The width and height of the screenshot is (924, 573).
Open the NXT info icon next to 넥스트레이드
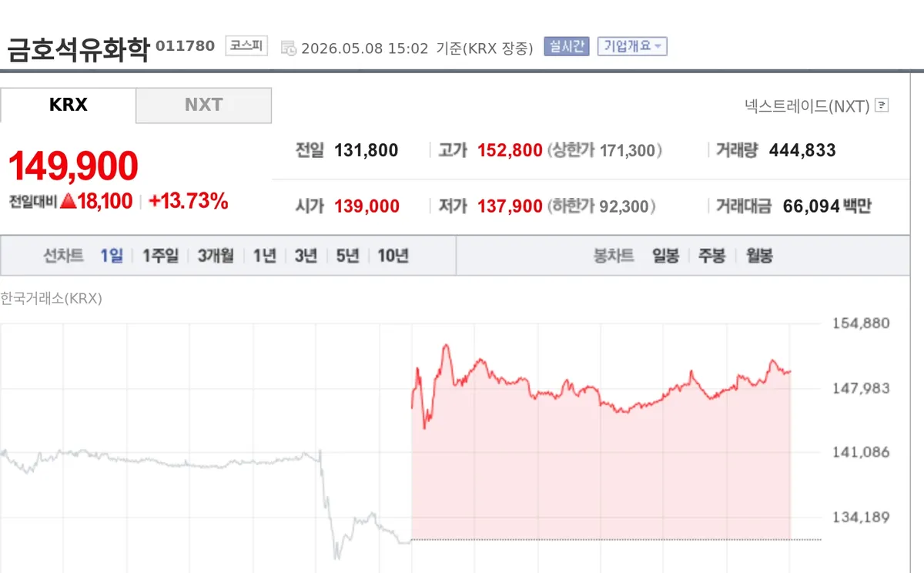882,106
